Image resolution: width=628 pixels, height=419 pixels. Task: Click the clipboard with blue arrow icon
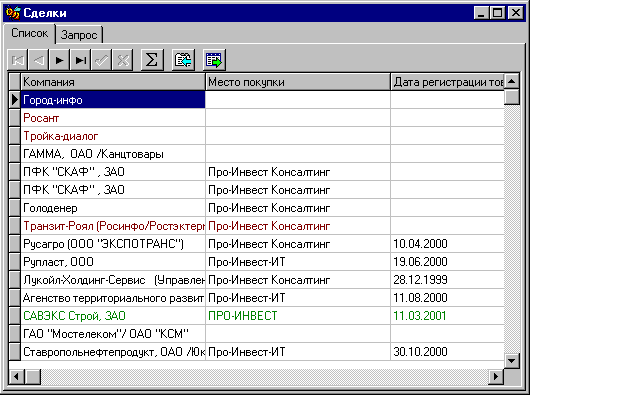click(183, 60)
